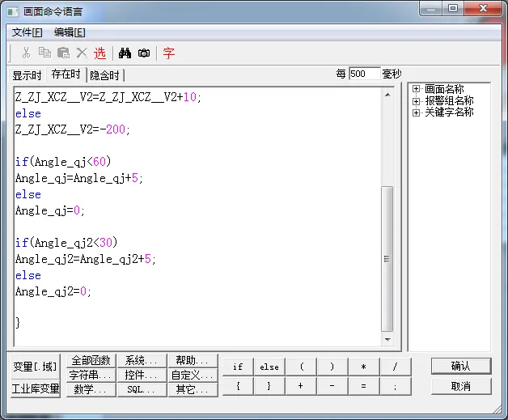
Task: Click the 500 milliseconds interval field
Action: point(365,74)
